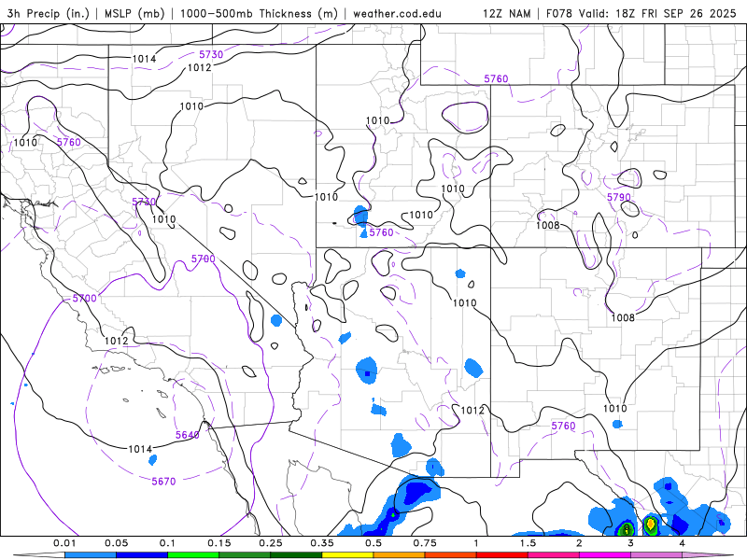Screen dimensions: 747x560
Task: Click the '0.1' legend value
Action: pyautogui.click(x=168, y=543)
